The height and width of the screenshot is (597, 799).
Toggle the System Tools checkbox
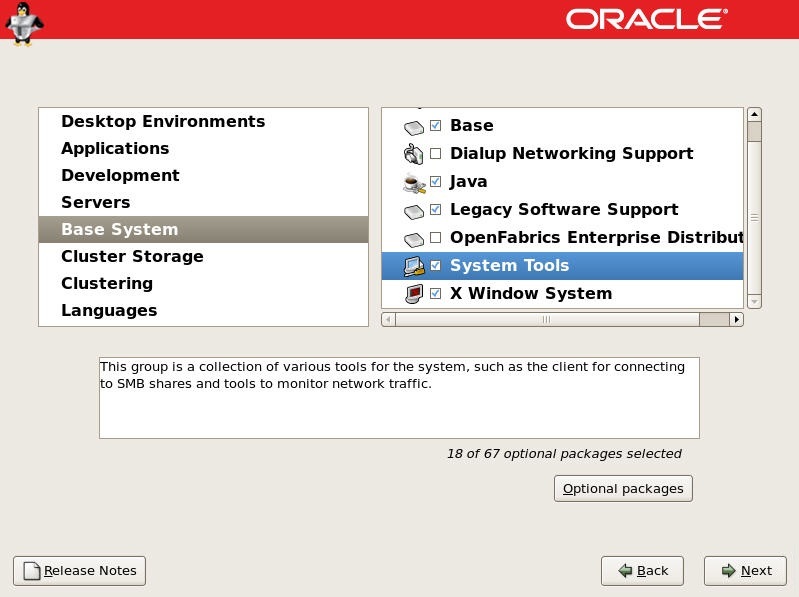(435, 265)
